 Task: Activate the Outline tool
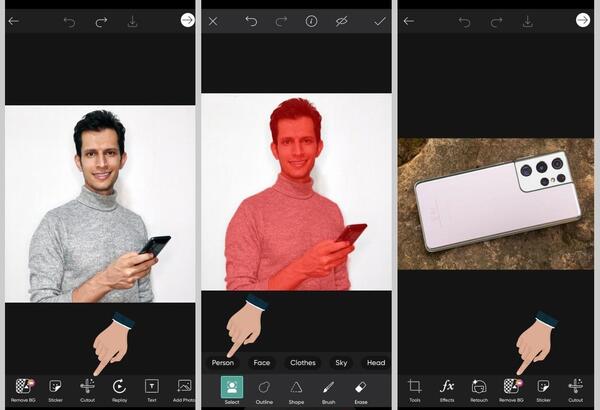tap(264, 392)
